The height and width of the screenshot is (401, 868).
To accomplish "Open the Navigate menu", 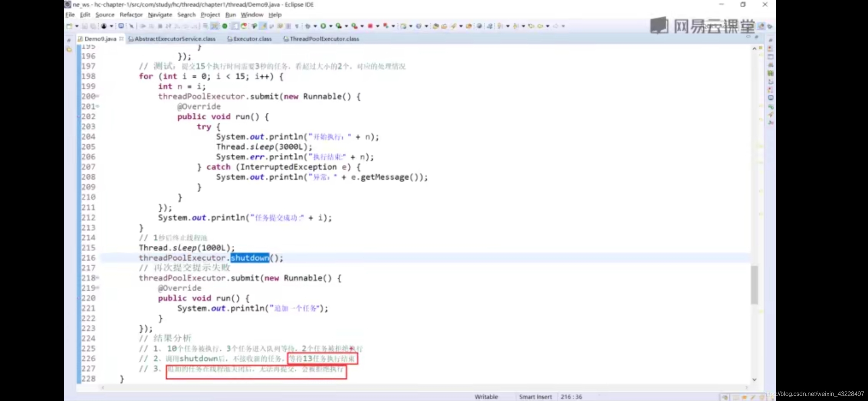I will click(x=160, y=15).
